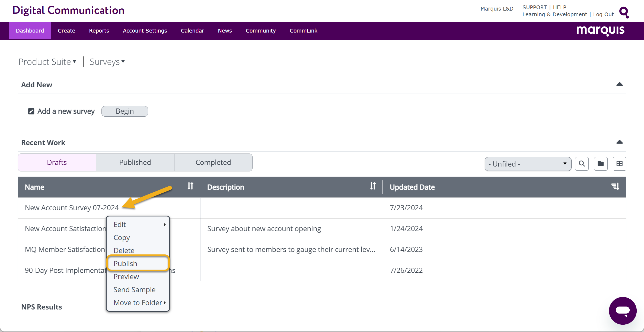
Task: Choose Delete in the context menu
Action: pos(124,251)
